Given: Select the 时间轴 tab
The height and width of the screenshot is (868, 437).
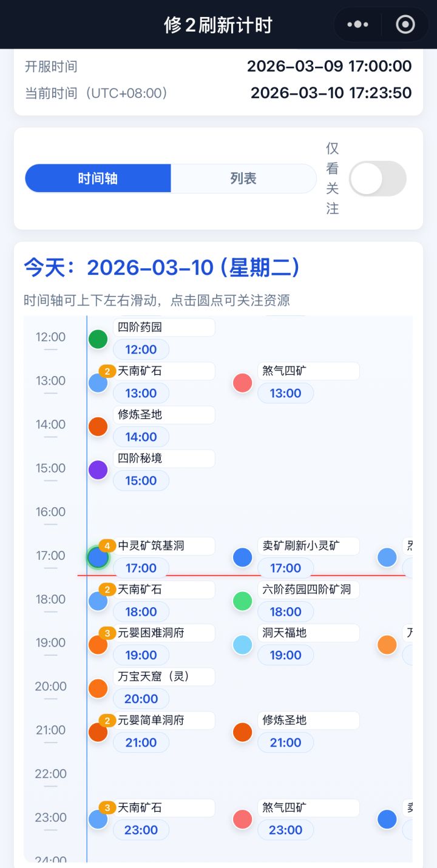Looking at the screenshot, I should pyautogui.click(x=98, y=178).
